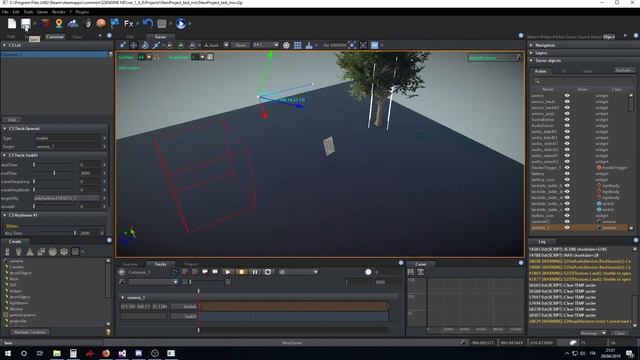Image resolution: width=640 pixels, height=360 pixels.
Task: Toggle visibility eye for the randomTrigger row
Action: (567, 168)
